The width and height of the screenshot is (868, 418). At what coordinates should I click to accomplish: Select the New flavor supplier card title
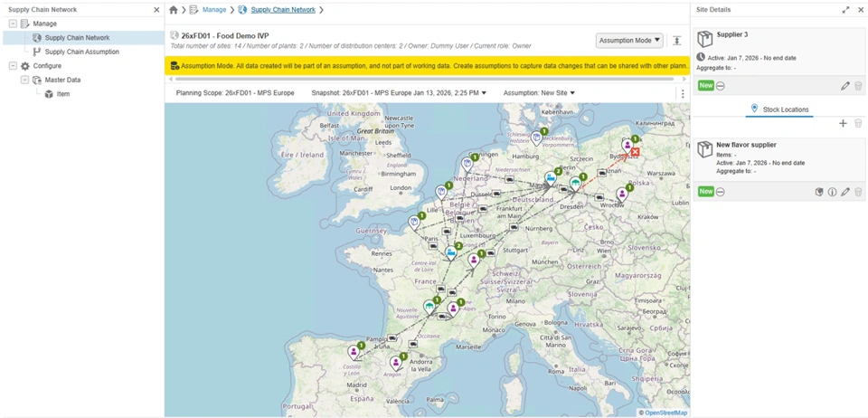746,145
